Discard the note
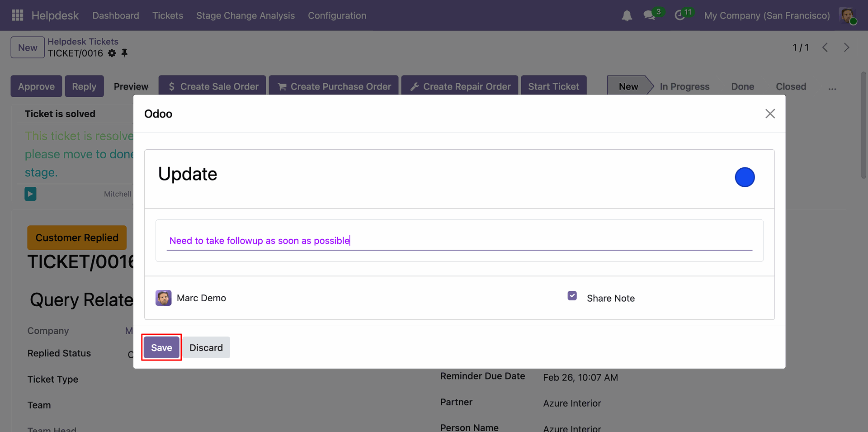The height and width of the screenshot is (432, 868). (206, 347)
